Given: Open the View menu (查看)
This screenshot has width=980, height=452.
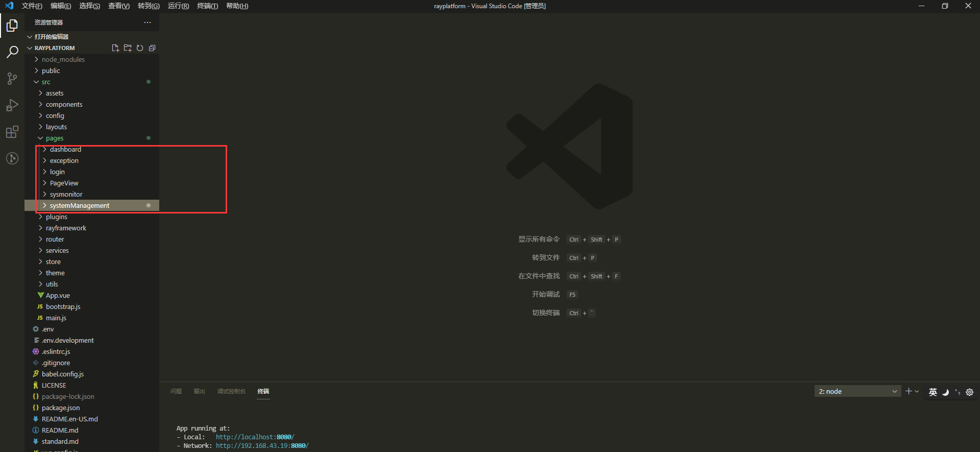Looking at the screenshot, I should pyautogui.click(x=119, y=6).
